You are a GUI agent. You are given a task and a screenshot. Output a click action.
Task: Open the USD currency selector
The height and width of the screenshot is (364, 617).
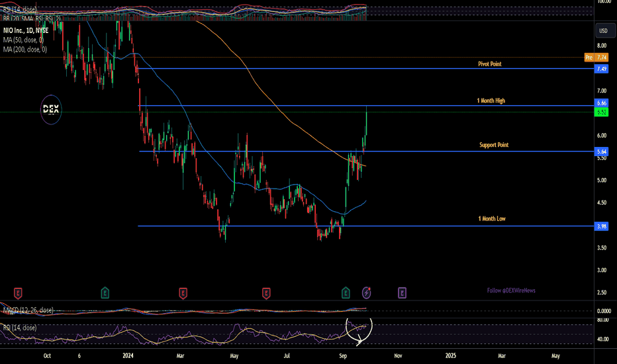[604, 30]
